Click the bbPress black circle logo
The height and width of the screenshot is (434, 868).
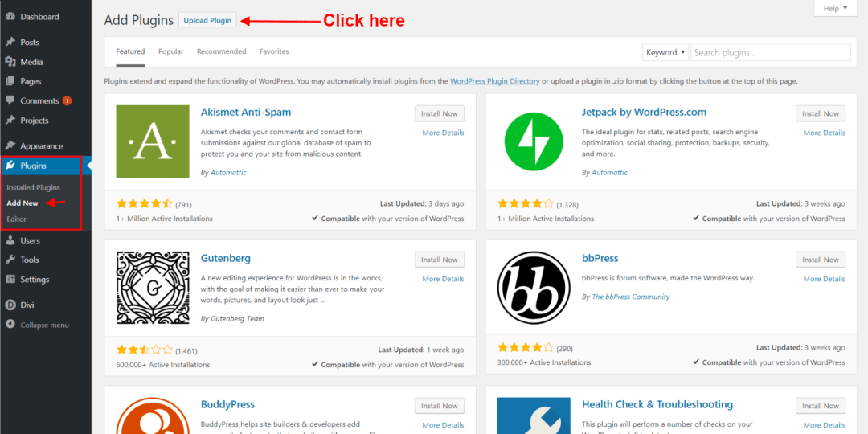pos(533,288)
